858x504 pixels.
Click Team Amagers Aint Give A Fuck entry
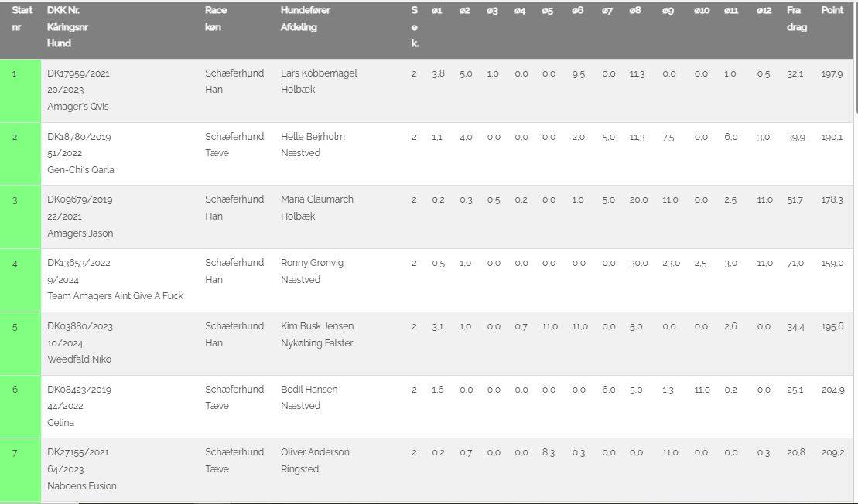click(115, 296)
